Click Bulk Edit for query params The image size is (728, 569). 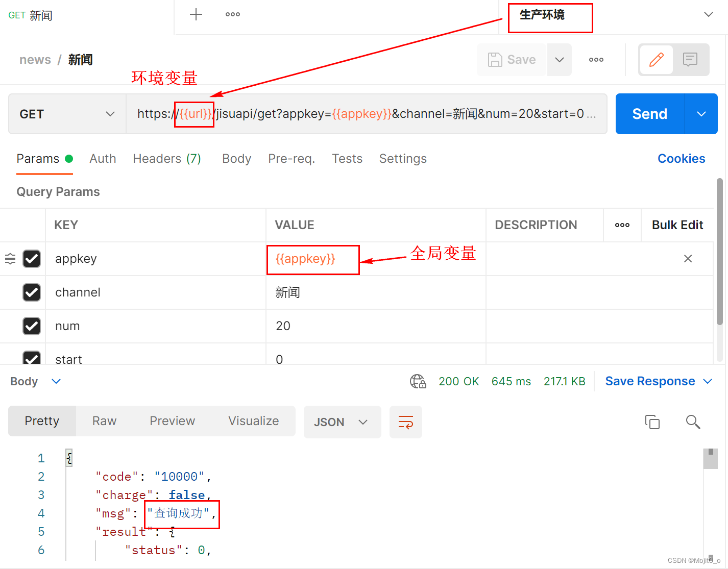[677, 225]
